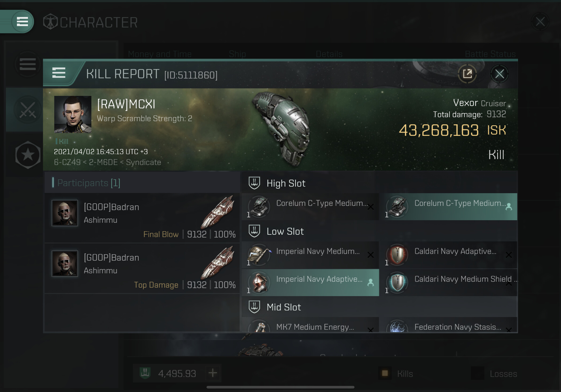Open the Kill Report hamburger menu
The height and width of the screenshot is (392, 561).
[59, 73]
